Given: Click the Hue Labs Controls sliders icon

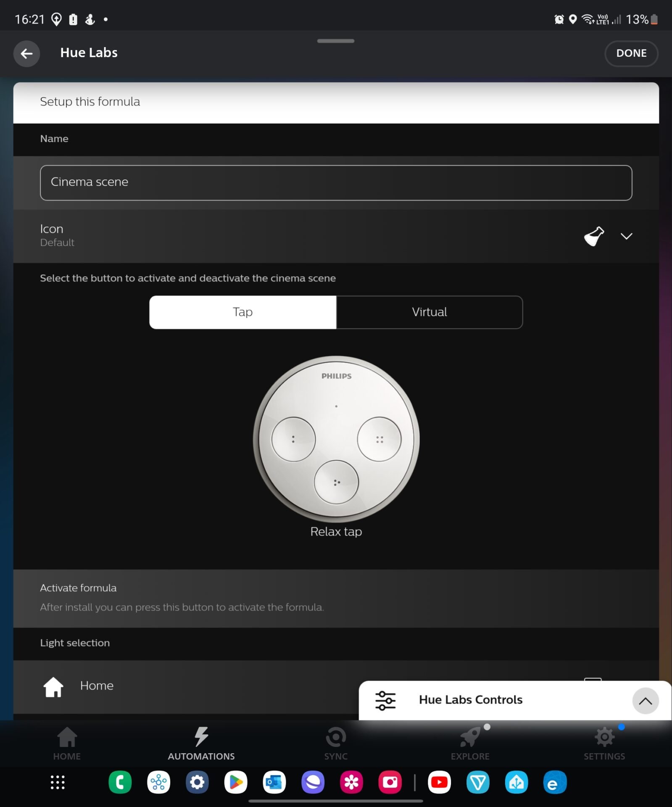Looking at the screenshot, I should tap(385, 701).
